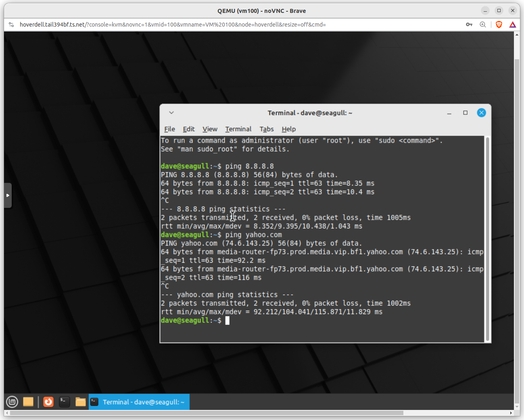Open the Tabs menu in Terminal
This screenshot has height=420, width=524.
pos(267,129)
